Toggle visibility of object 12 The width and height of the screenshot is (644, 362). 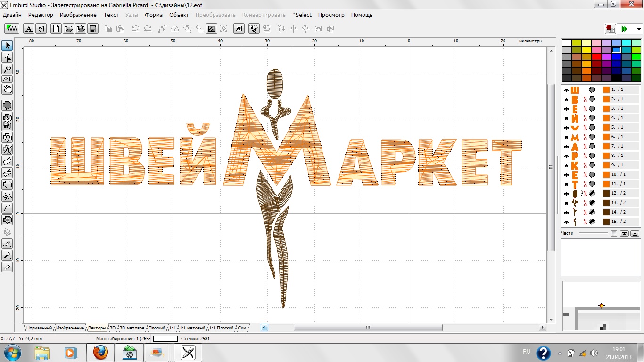566,193
